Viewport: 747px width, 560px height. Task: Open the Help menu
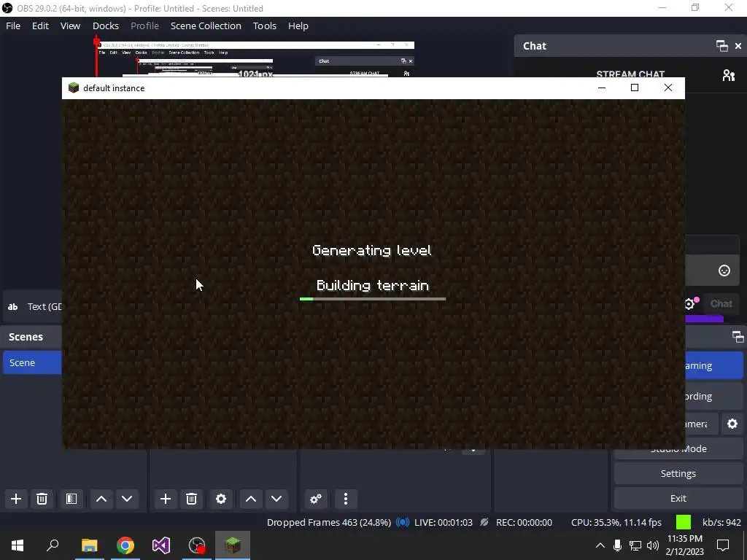tap(298, 26)
